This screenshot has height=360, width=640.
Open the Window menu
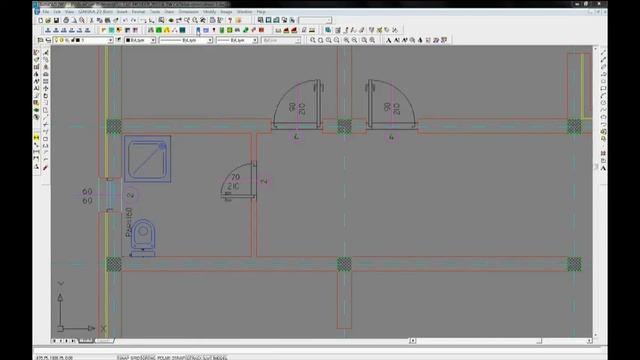[244, 12]
